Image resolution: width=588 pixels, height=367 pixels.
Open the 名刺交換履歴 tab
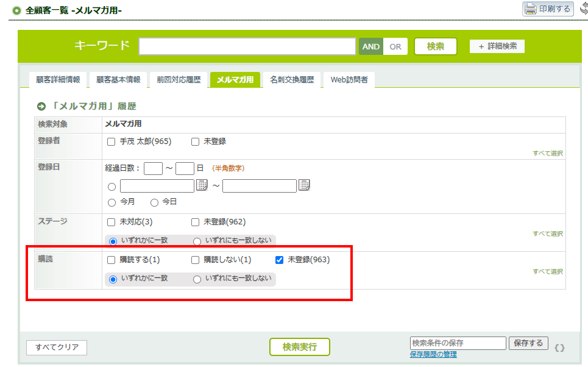[x=292, y=79]
